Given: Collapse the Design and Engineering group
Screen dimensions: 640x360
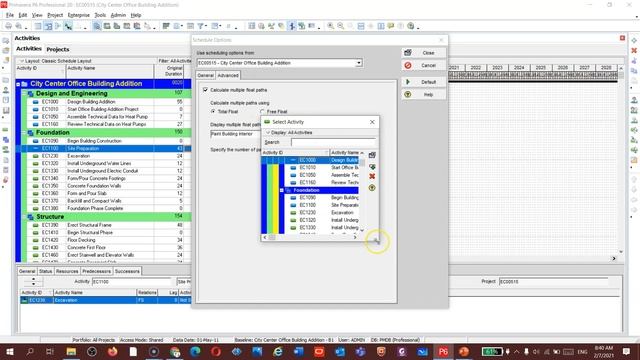Looking at the screenshot, I should (24, 93).
